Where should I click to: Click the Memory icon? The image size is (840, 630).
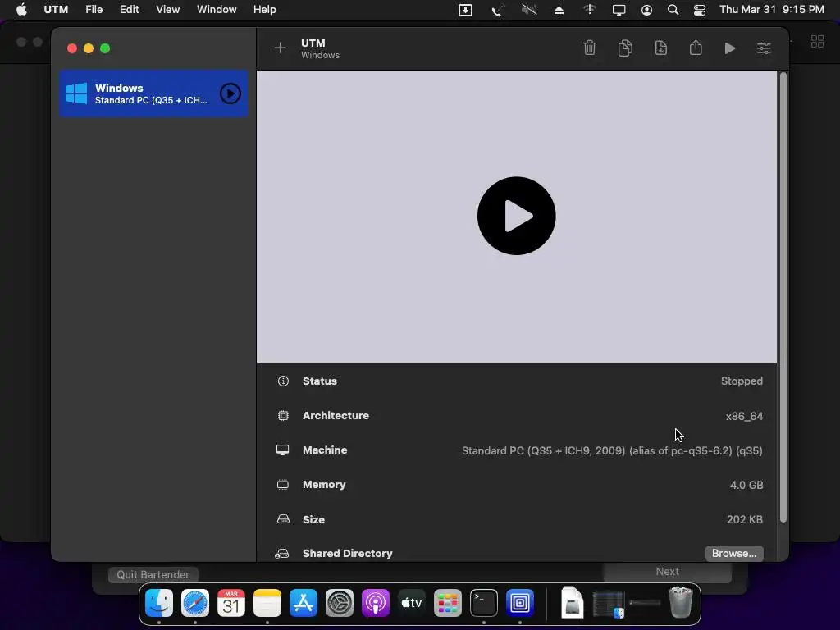pos(282,484)
